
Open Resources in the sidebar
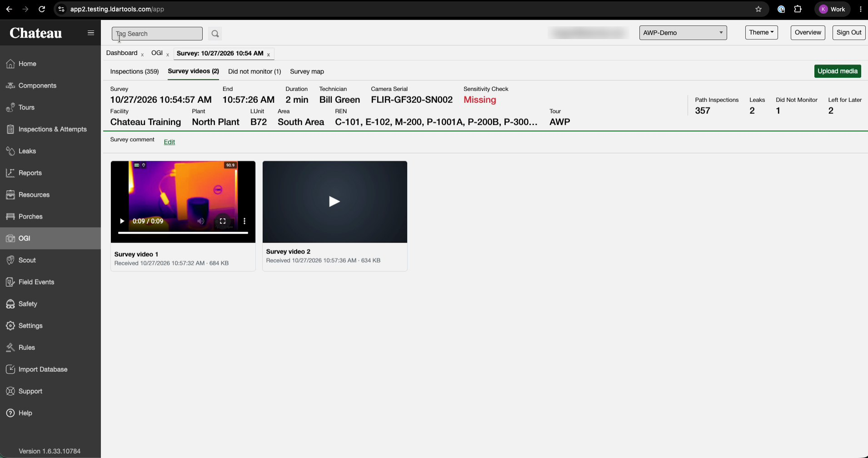click(50, 194)
